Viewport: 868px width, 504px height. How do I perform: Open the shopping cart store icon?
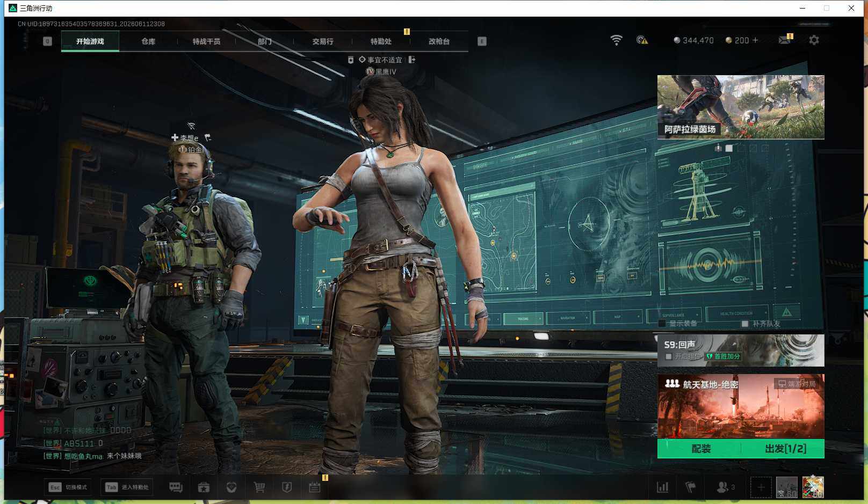tap(259, 487)
